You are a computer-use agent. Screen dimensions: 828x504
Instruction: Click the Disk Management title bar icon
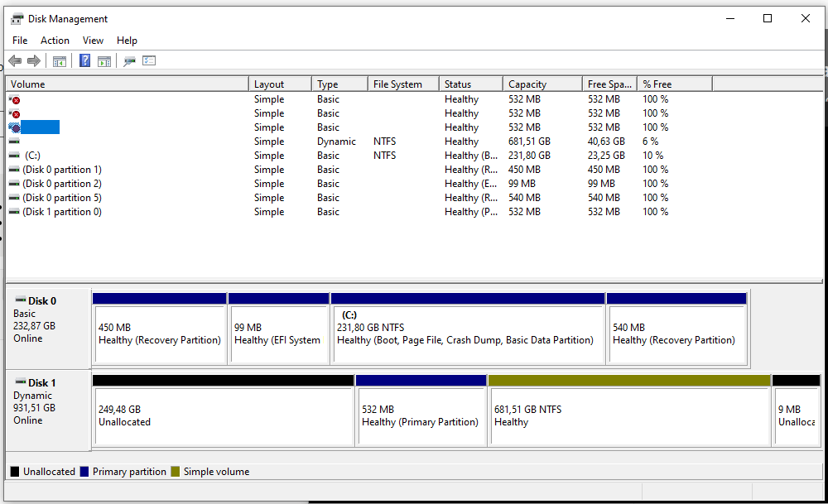17,19
